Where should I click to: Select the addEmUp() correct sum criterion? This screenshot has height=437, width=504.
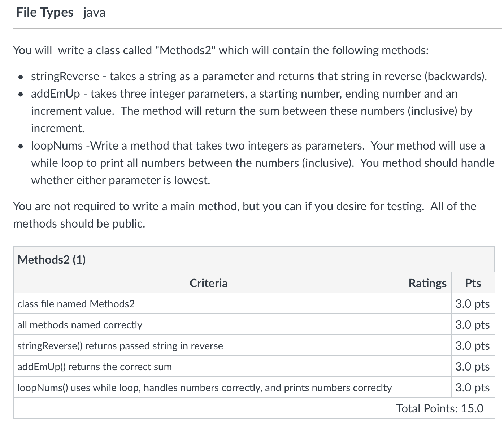(x=95, y=367)
